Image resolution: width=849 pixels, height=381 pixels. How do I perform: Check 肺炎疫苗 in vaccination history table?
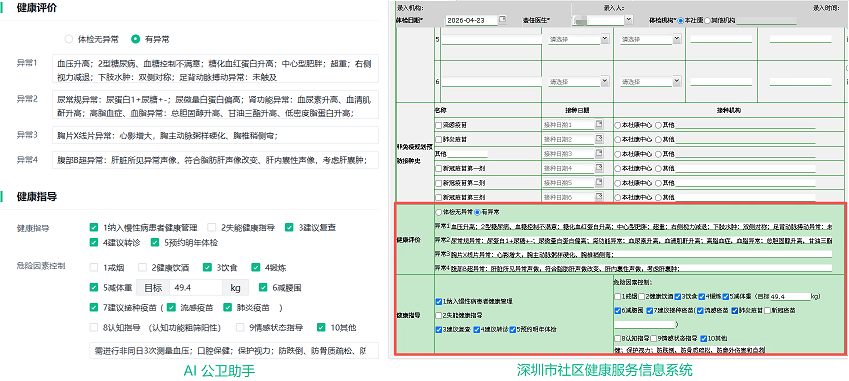[439, 140]
